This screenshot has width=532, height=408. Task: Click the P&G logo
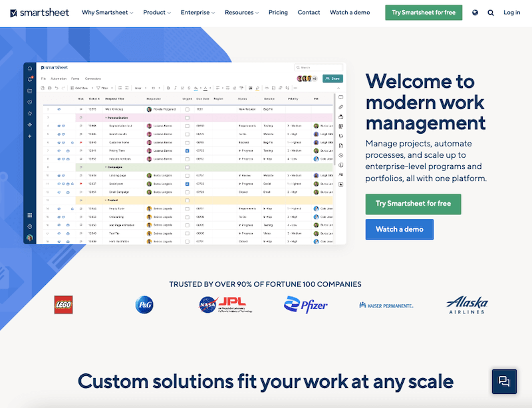coord(144,305)
